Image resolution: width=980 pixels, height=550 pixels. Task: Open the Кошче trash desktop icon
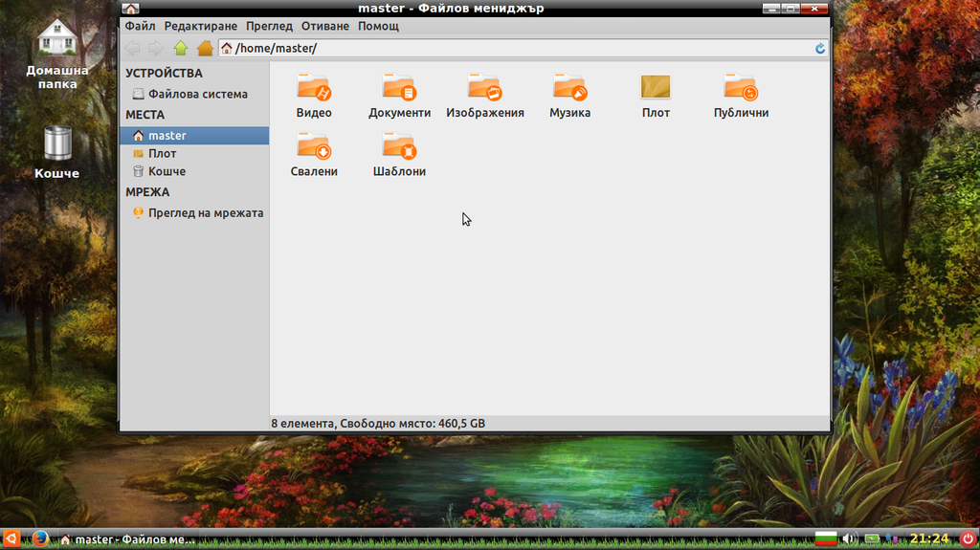[56, 153]
